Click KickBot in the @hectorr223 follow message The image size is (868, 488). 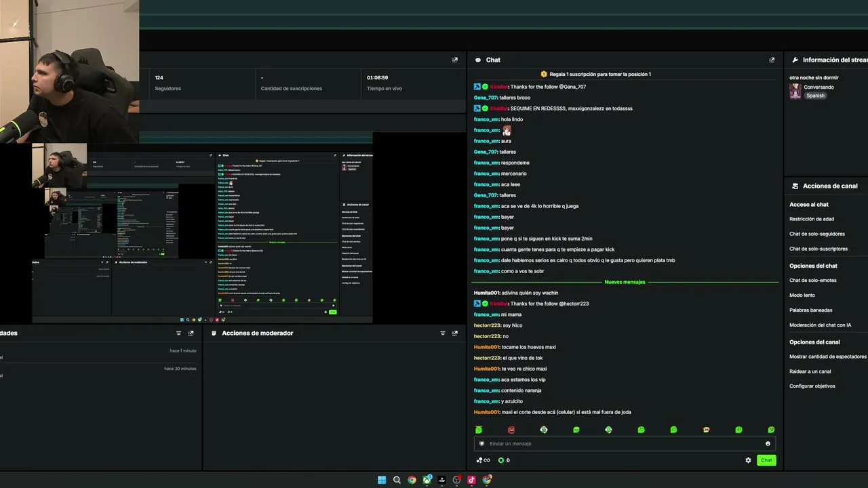tap(498, 304)
